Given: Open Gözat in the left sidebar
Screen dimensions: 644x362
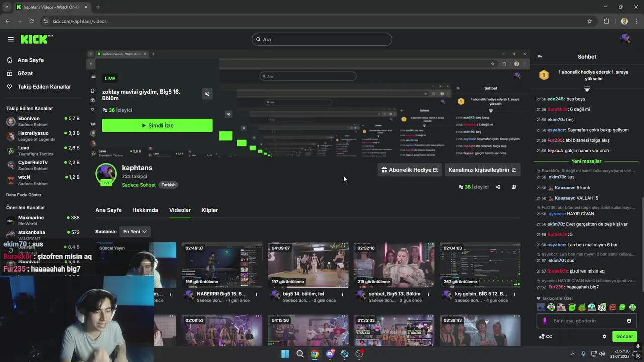Looking at the screenshot, I should (19, 73).
